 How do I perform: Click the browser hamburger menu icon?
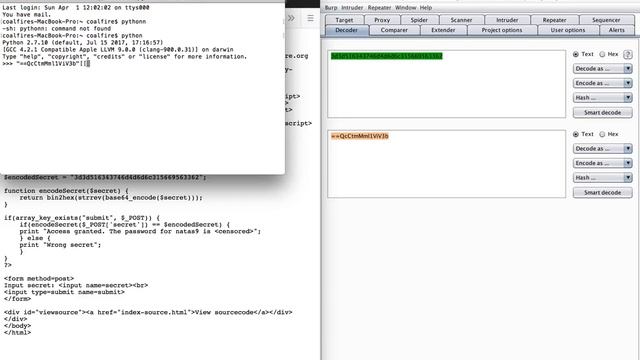[x=311, y=18]
